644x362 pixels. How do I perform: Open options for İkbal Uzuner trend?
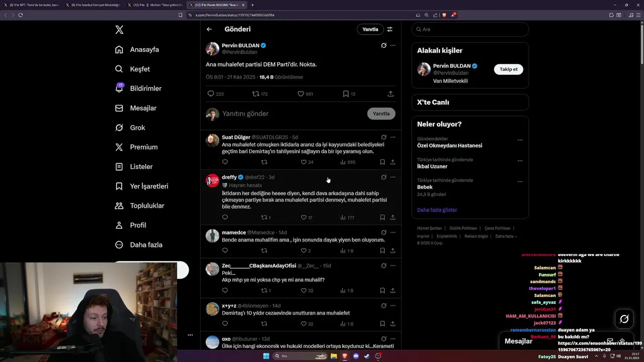520,161
